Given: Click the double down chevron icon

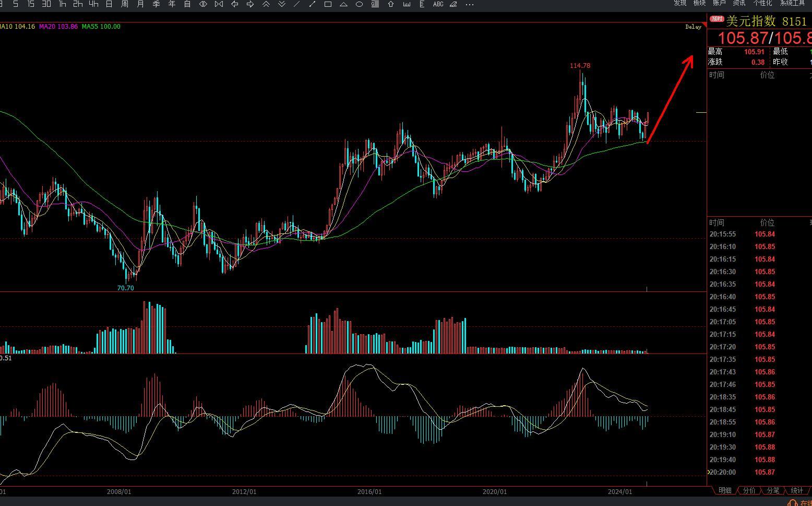Looking at the screenshot, I should coord(281,4).
